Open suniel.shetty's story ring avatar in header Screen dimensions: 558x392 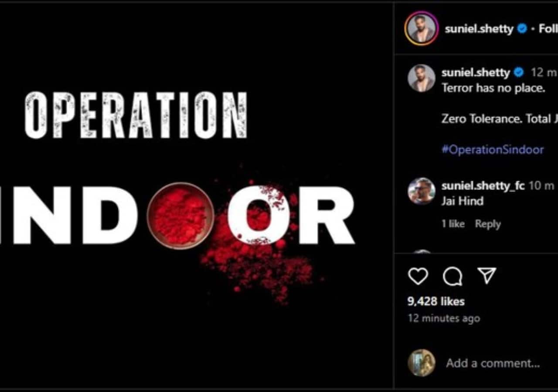[421, 28]
